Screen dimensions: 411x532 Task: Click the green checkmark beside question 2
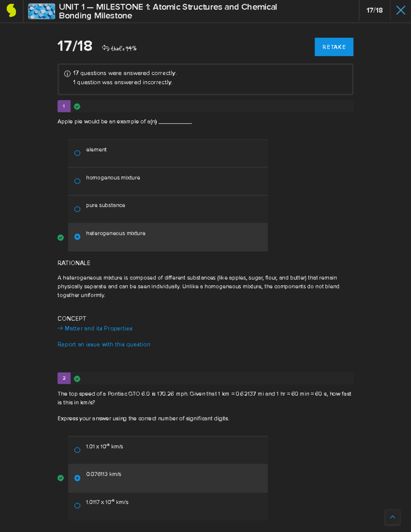[77, 379]
